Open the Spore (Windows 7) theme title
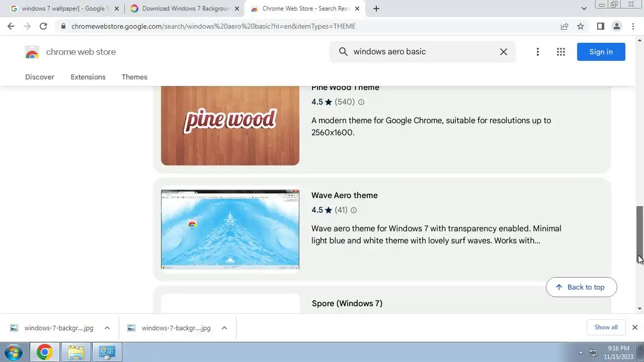 [x=347, y=303]
